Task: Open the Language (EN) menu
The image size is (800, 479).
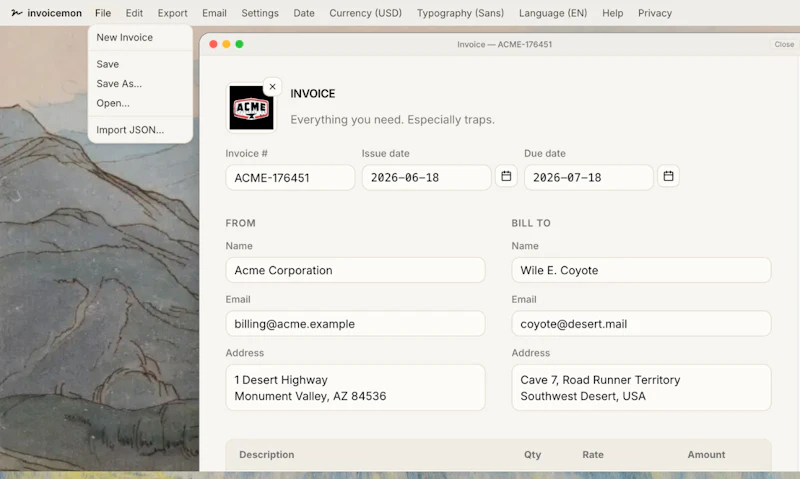Action: tap(553, 13)
